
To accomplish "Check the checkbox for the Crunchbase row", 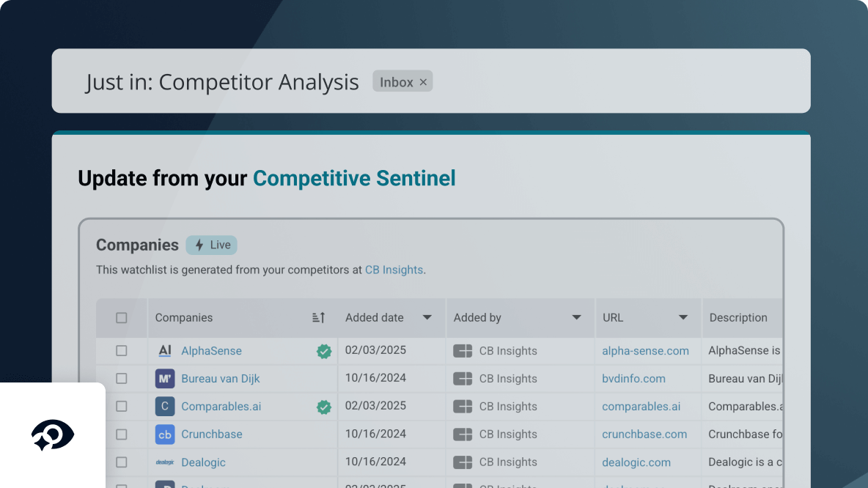I will [x=121, y=434].
